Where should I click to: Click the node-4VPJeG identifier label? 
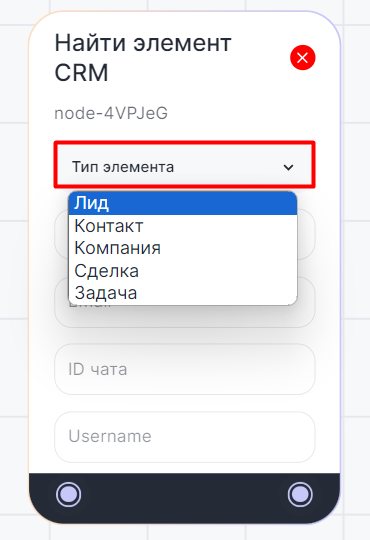pos(111,113)
